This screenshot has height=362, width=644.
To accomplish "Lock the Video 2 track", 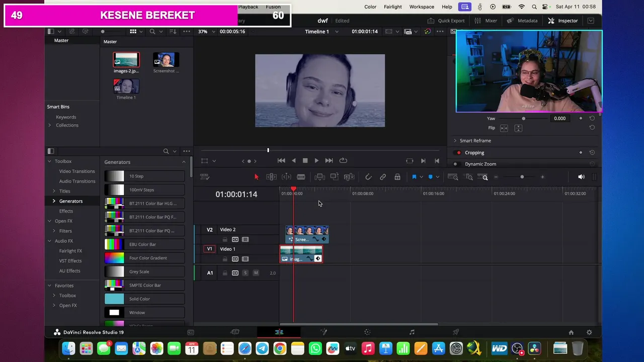I will (225, 240).
